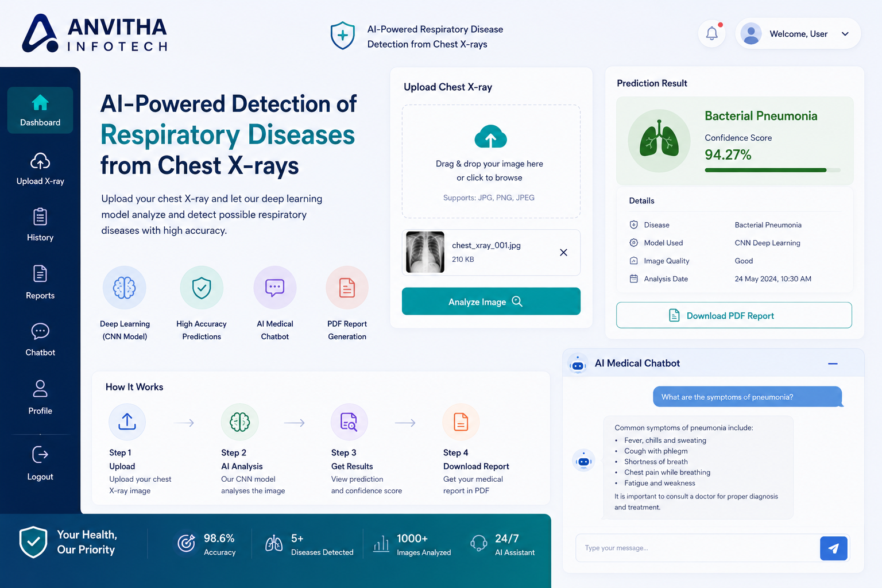Click the cloud upload icon in drop zone
The height and width of the screenshot is (588, 882).
click(x=490, y=137)
